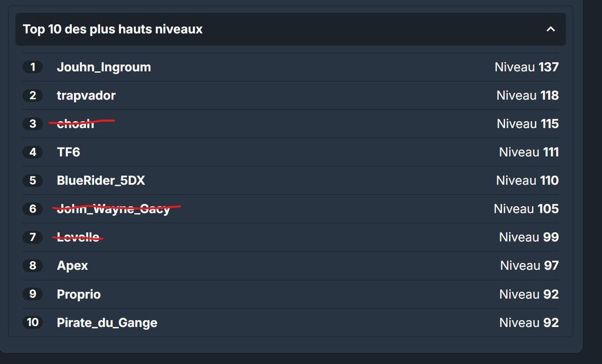This screenshot has width=602, height=364.
Task: Click the Niveau 137 label
Action: pos(527,67)
